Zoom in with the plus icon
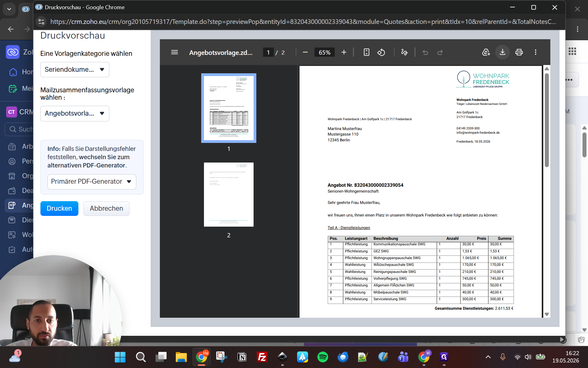588x368 pixels. 344,52
